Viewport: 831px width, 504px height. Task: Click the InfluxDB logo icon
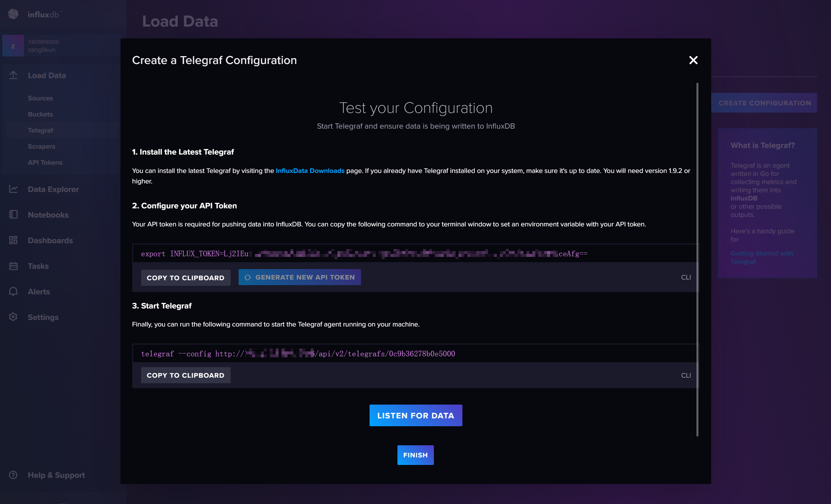(x=13, y=14)
